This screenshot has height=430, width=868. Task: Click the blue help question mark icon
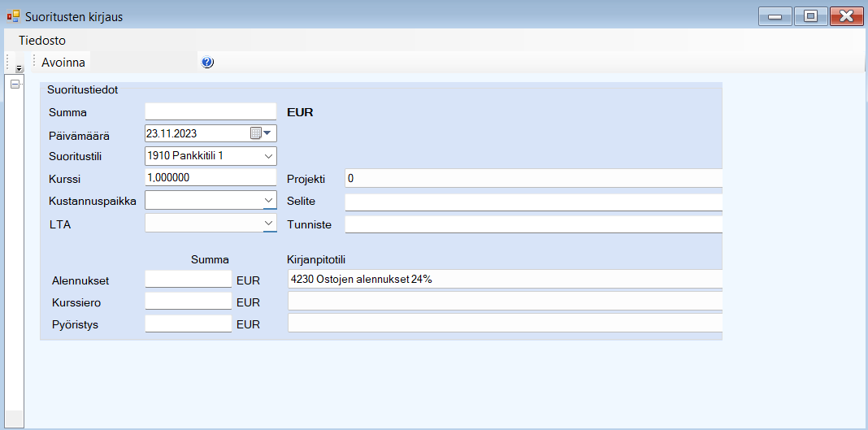[207, 63]
